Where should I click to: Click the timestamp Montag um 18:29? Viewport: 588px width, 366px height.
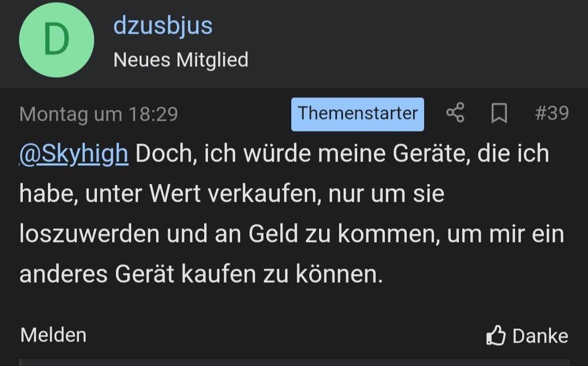(x=99, y=114)
